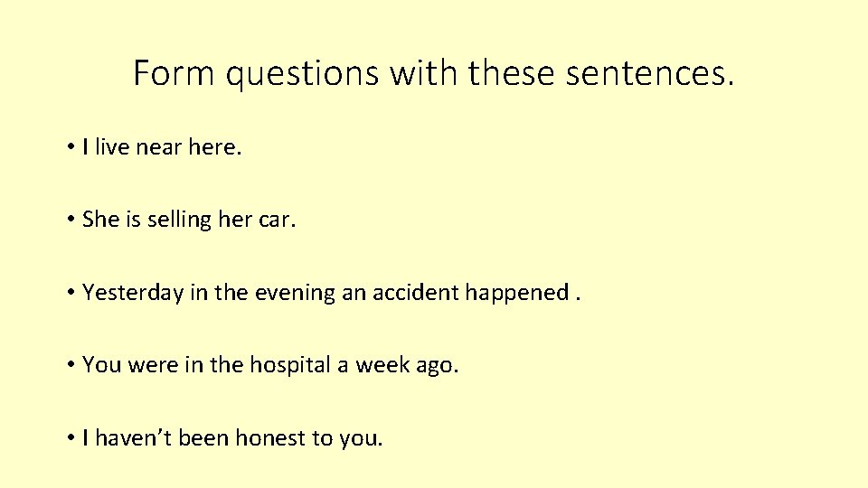Click the word 'sentences.' in the title
This screenshot has height=488, width=868.
pos(650,73)
